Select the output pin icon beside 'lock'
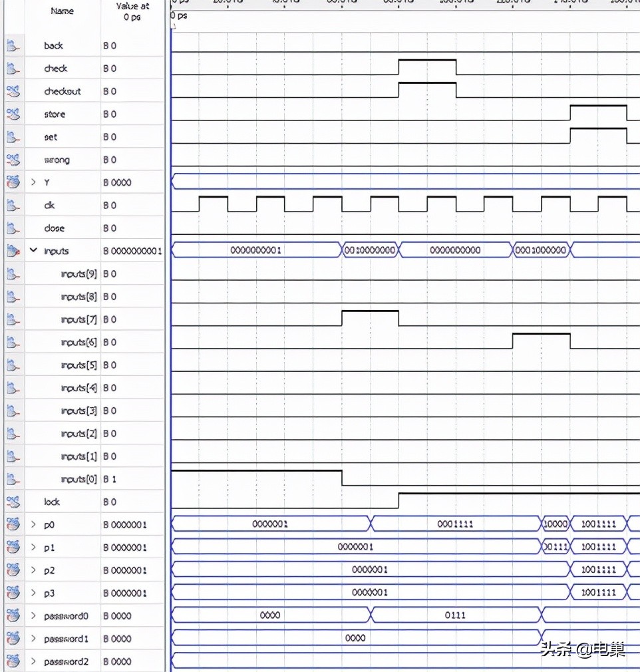 [x=13, y=502]
